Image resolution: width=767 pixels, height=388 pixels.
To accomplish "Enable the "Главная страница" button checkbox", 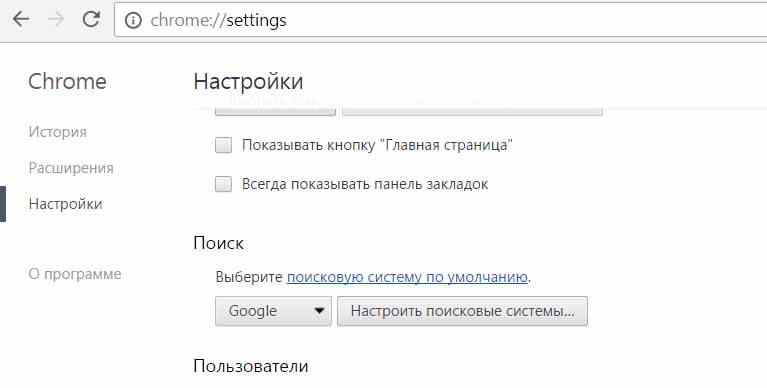I will tap(224, 145).
